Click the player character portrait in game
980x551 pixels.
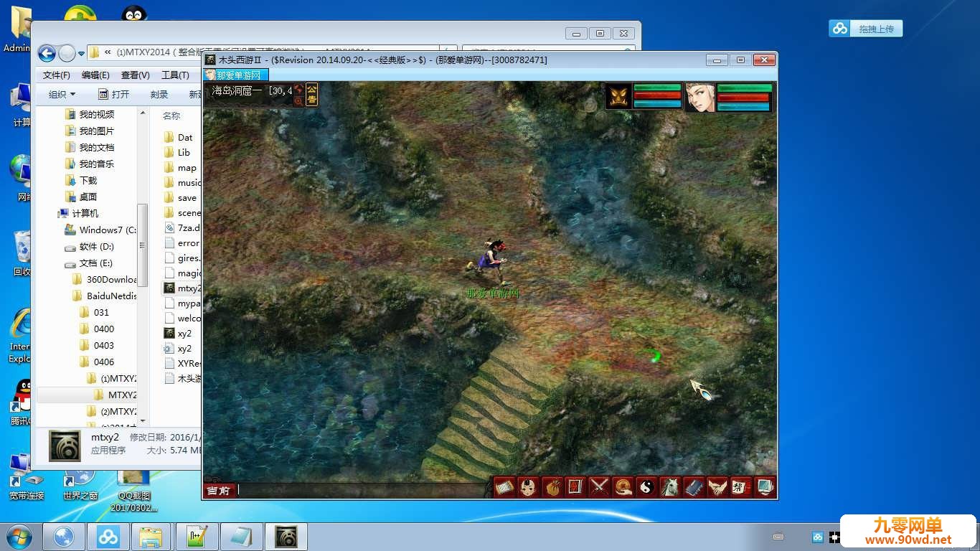700,97
